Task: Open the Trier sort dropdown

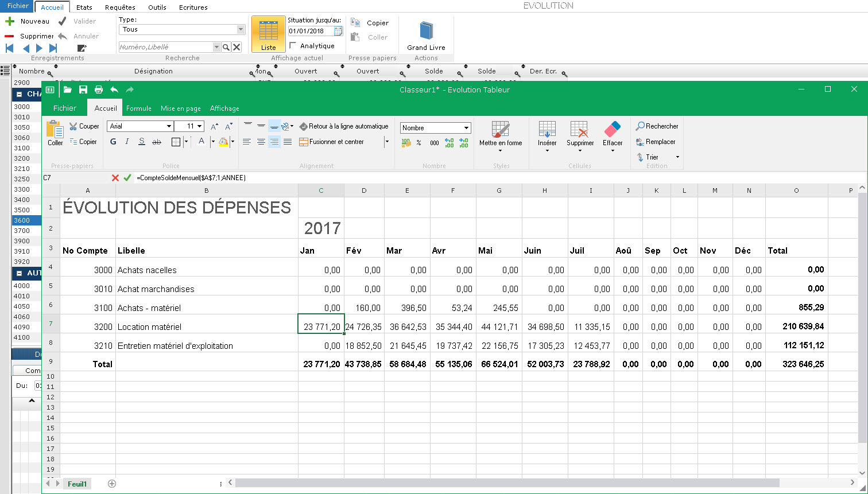Action: pos(677,157)
